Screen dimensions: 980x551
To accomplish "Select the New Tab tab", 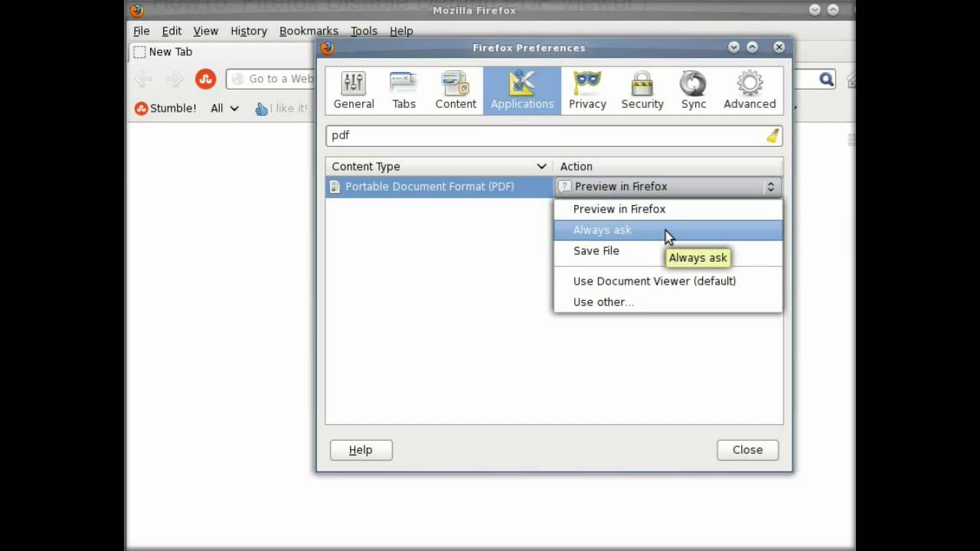I will click(x=222, y=52).
